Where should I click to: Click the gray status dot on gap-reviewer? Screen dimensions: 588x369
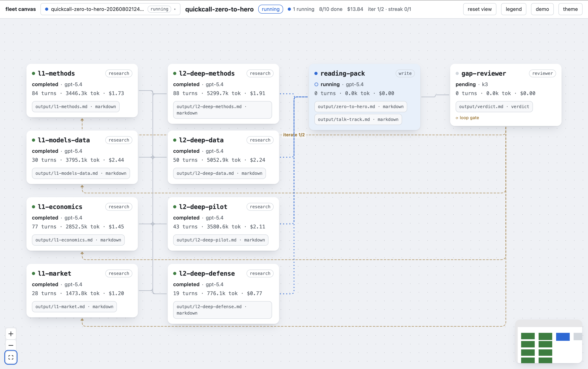click(457, 73)
